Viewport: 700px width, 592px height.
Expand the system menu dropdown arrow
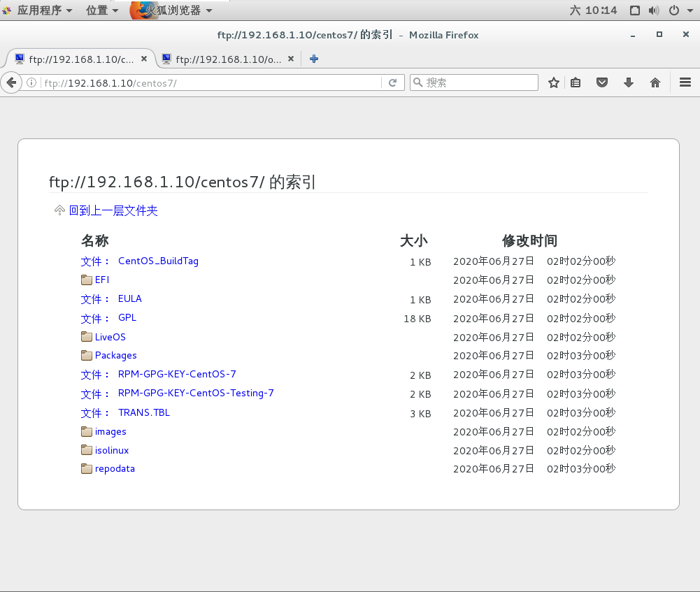click(690, 10)
